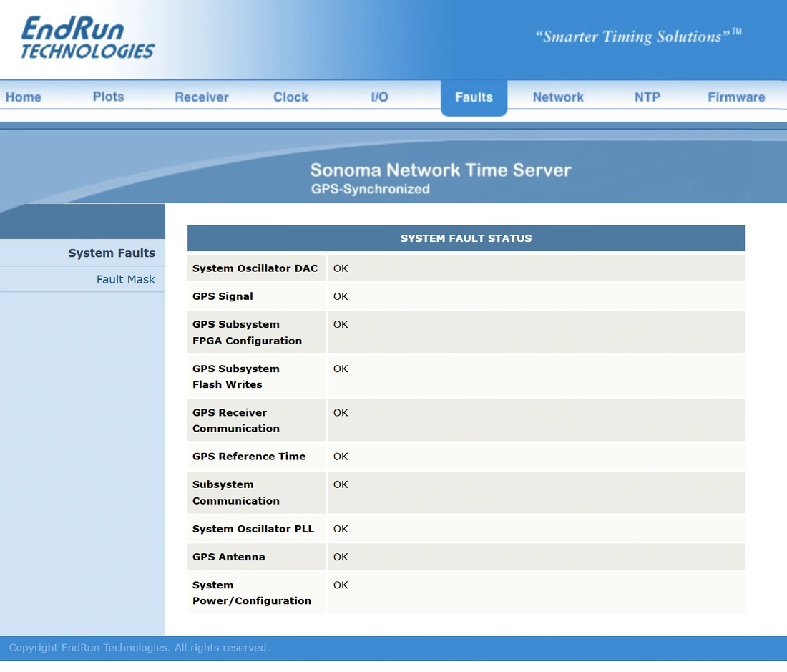Open the Network tab

(558, 97)
